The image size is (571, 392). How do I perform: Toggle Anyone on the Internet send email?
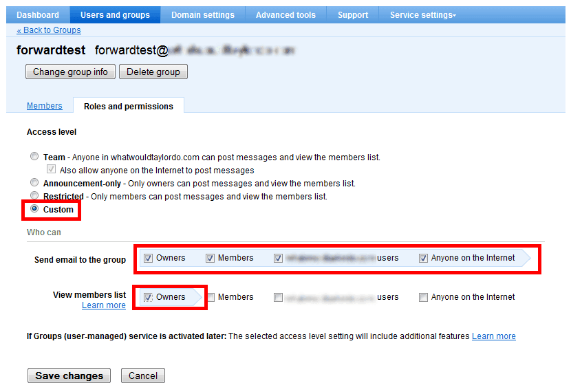coord(423,259)
